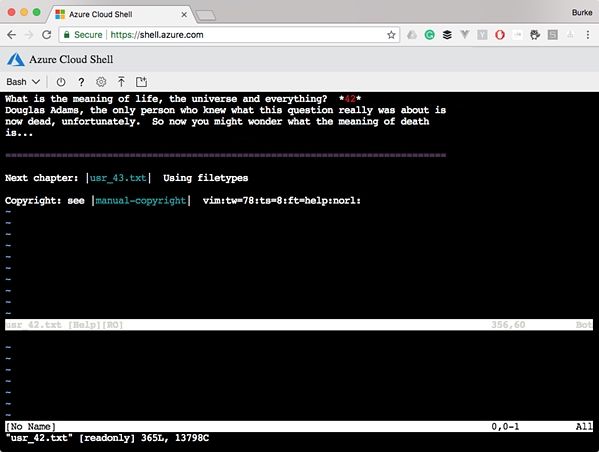Screen dimensions: 599x452
Task: Click the Opera red extension icon
Action: [500, 35]
